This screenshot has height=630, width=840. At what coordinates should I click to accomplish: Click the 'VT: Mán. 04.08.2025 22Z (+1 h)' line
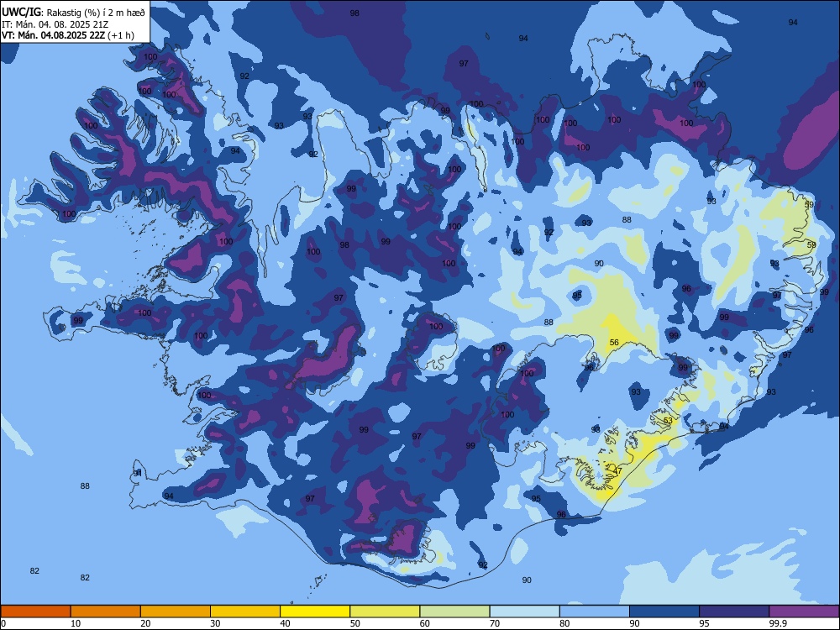(x=68, y=35)
